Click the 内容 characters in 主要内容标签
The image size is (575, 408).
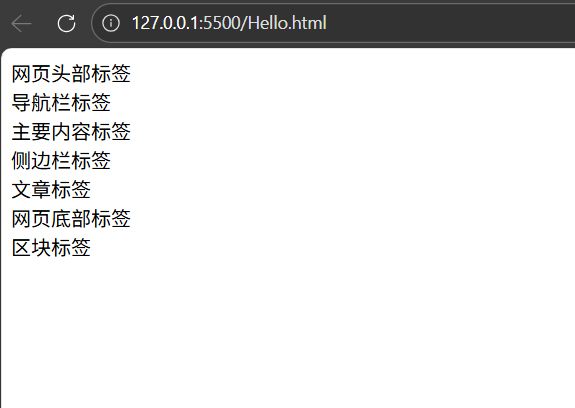(71, 132)
